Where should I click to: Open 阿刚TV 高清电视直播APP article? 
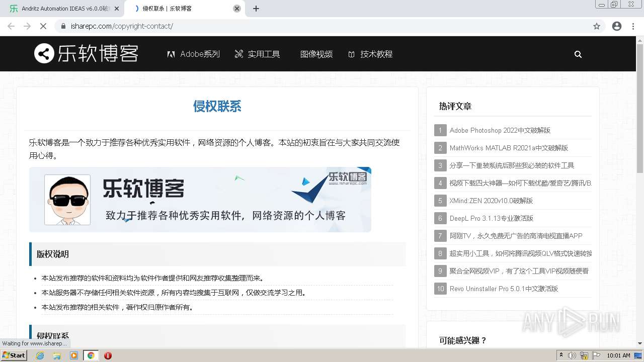point(516,236)
